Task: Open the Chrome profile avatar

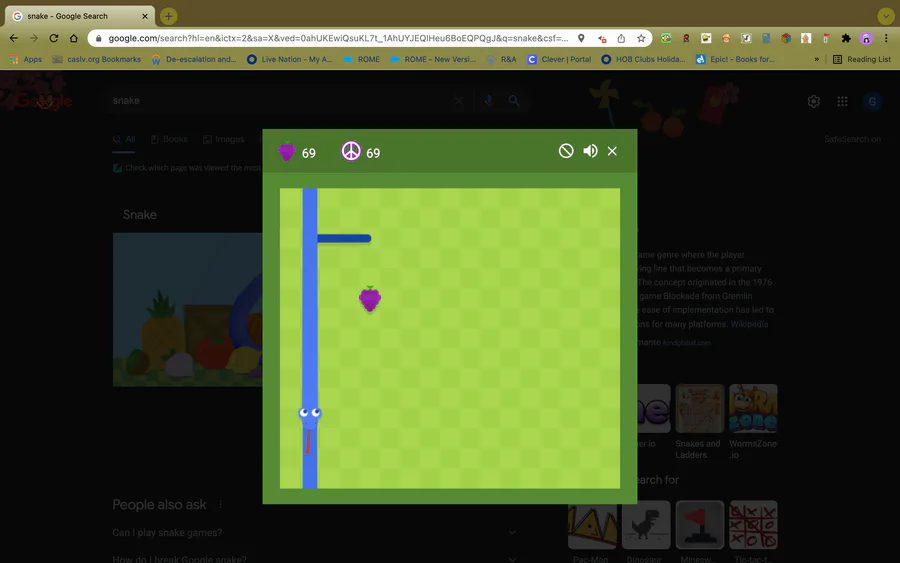Action: point(866,38)
